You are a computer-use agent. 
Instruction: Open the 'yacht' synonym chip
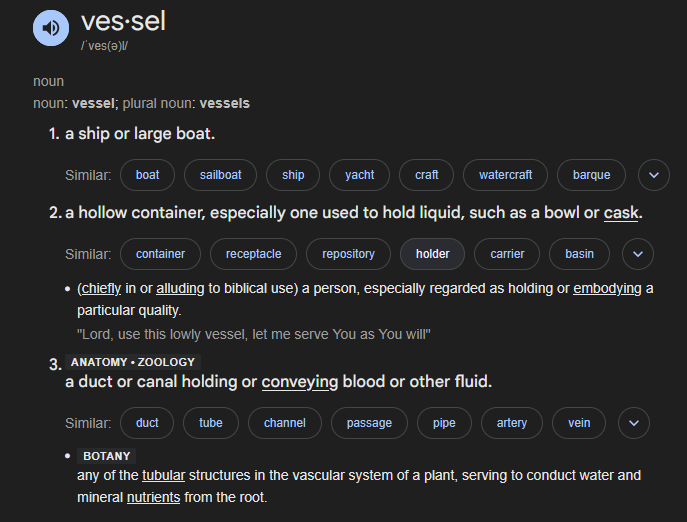coord(359,175)
